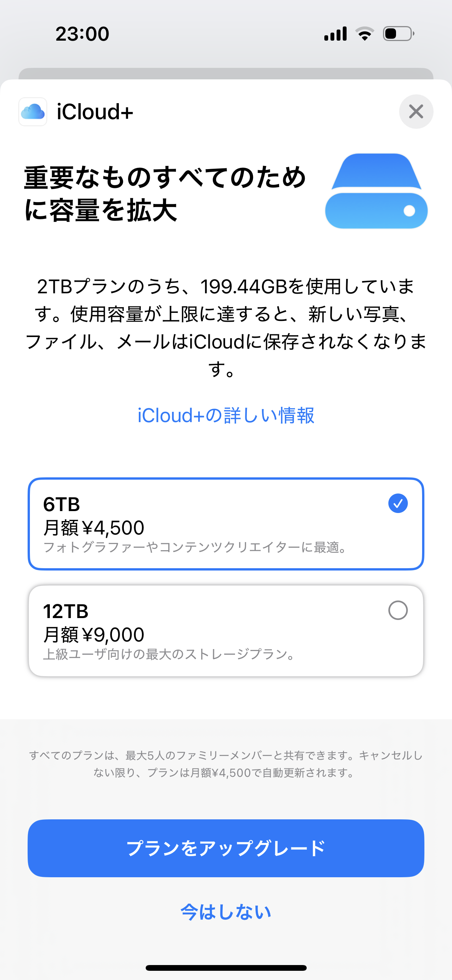Close the iCloud+ upgrade sheet
The image size is (452, 980).
point(416,112)
